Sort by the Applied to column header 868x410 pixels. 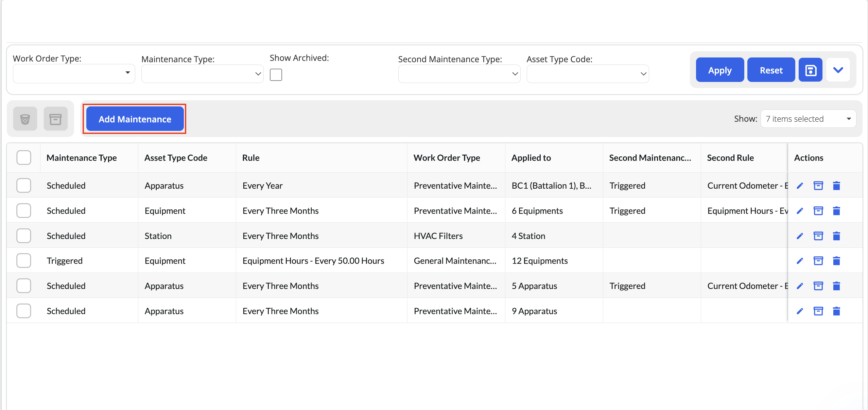pyautogui.click(x=531, y=158)
